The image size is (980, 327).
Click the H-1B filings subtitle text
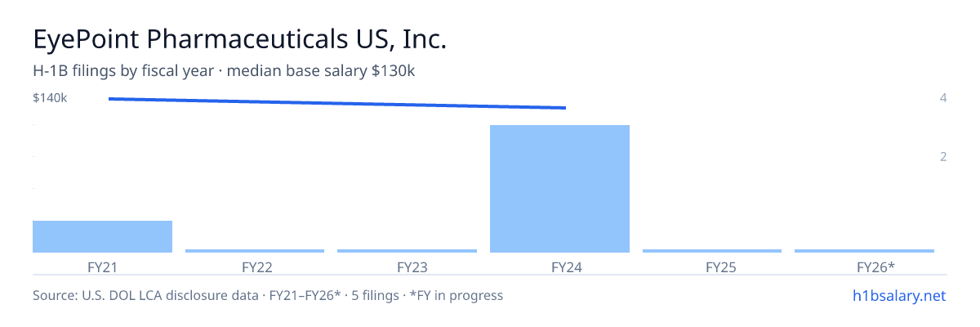tap(224, 71)
